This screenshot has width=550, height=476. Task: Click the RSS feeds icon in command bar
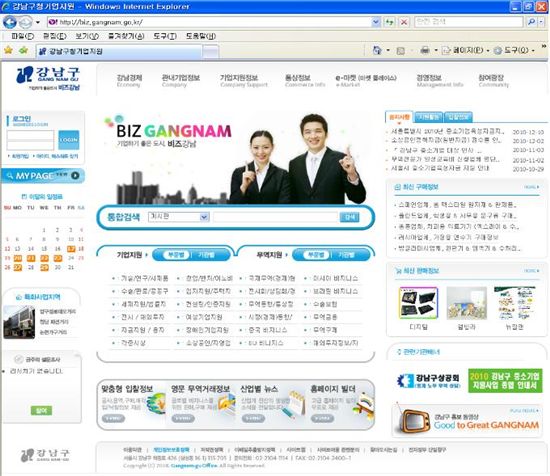click(401, 51)
